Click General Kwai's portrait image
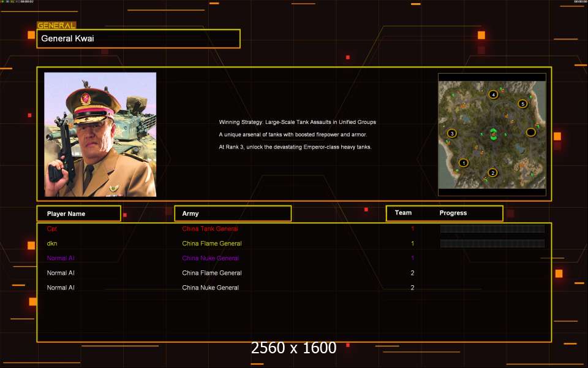This screenshot has height=368, width=588. (x=100, y=134)
